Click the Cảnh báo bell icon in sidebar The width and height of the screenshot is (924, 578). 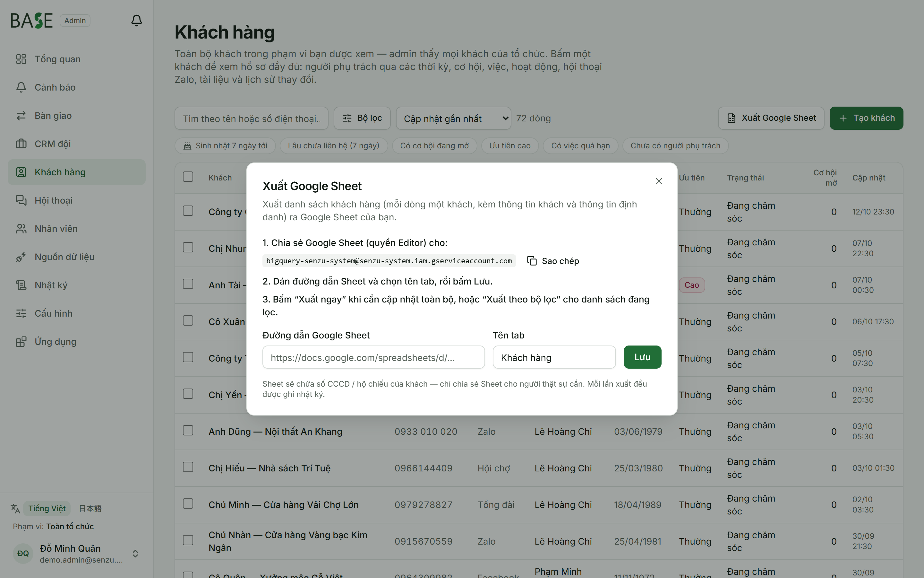pyautogui.click(x=21, y=87)
